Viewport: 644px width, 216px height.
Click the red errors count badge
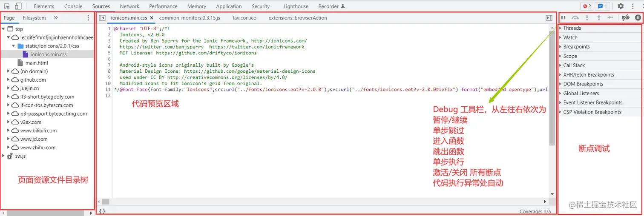pos(586,6)
